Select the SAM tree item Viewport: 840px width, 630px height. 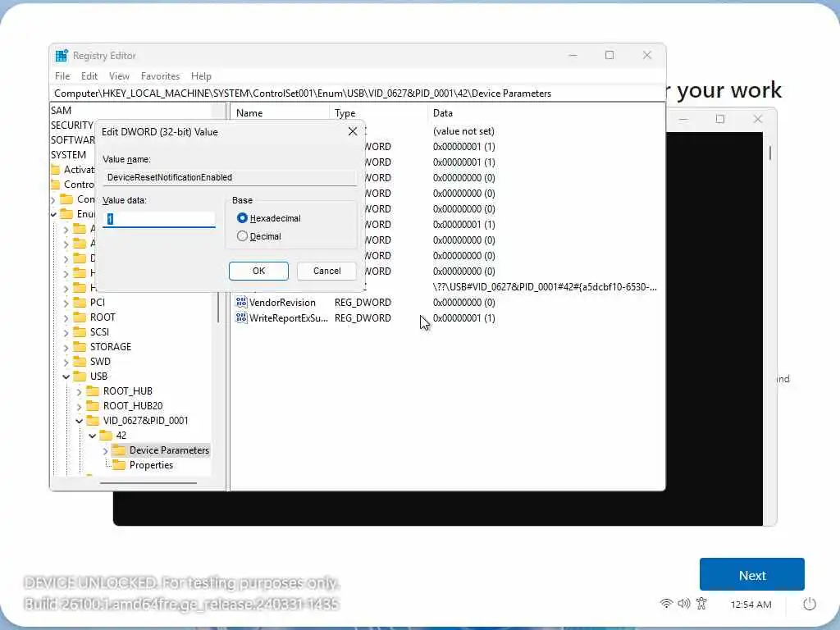coord(61,111)
